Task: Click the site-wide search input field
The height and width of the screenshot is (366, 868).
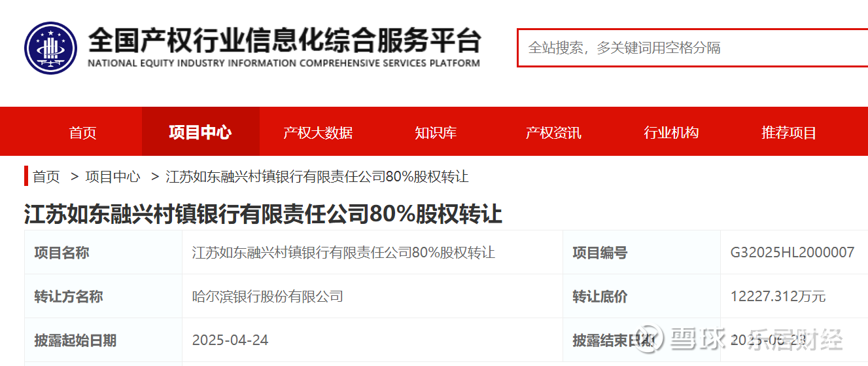Action: [693, 48]
